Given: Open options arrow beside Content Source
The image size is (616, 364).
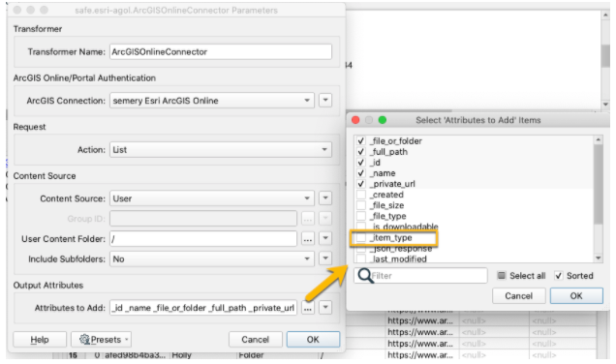Looking at the screenshot, I should tap(325, 197).
